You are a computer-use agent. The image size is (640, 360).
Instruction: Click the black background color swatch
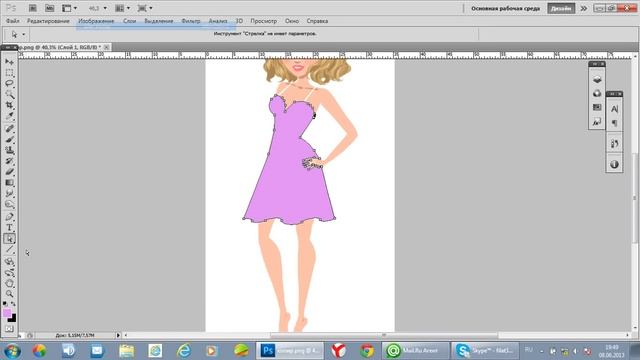coord(13,318)
